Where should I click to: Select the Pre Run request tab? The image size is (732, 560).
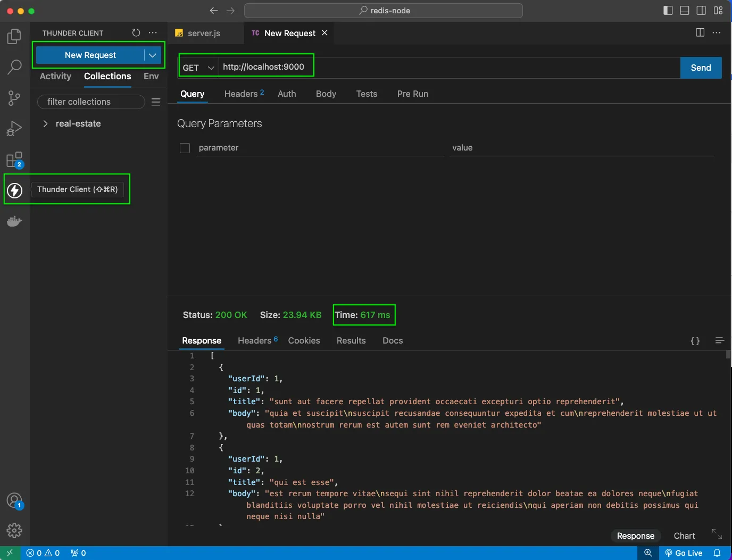[x=413, y=94]
